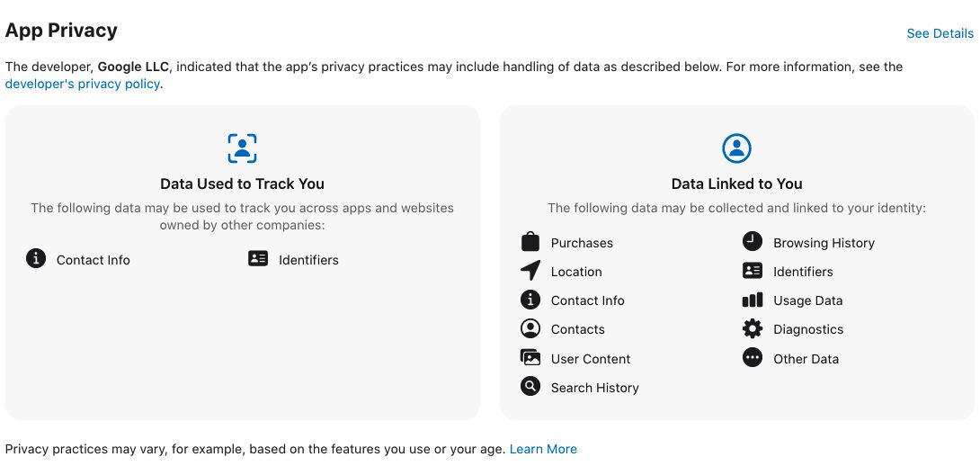
Task: Open the See Details link
Action: [x=940, y=34]
